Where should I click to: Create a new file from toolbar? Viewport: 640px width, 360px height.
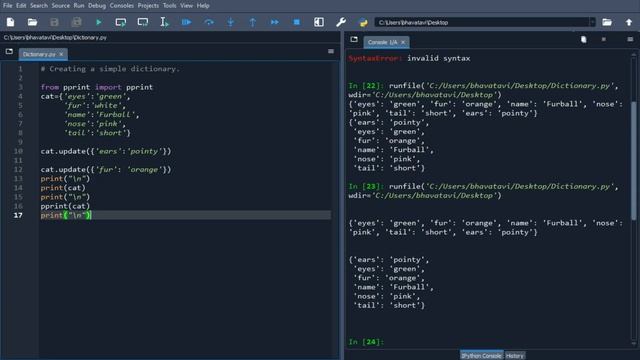pos(10,22)
